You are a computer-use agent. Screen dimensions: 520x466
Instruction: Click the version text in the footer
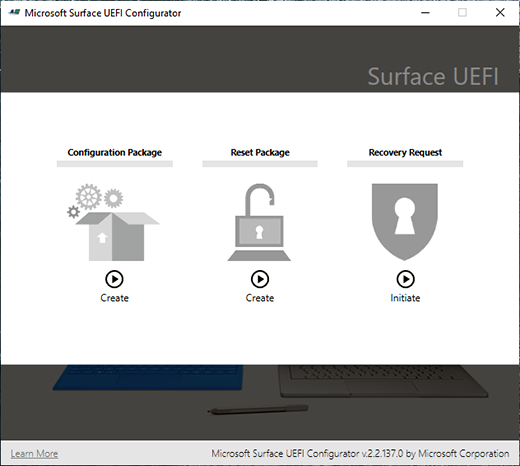point(360,454)
